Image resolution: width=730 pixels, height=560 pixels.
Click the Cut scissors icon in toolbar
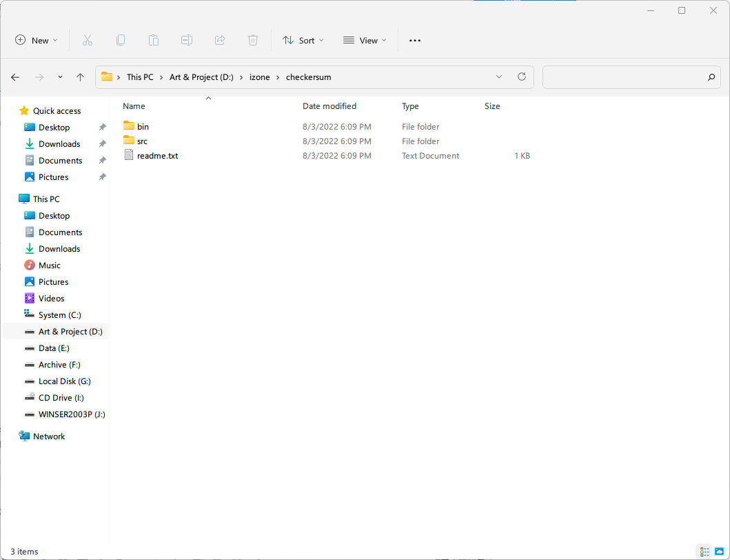click(88, 41)
